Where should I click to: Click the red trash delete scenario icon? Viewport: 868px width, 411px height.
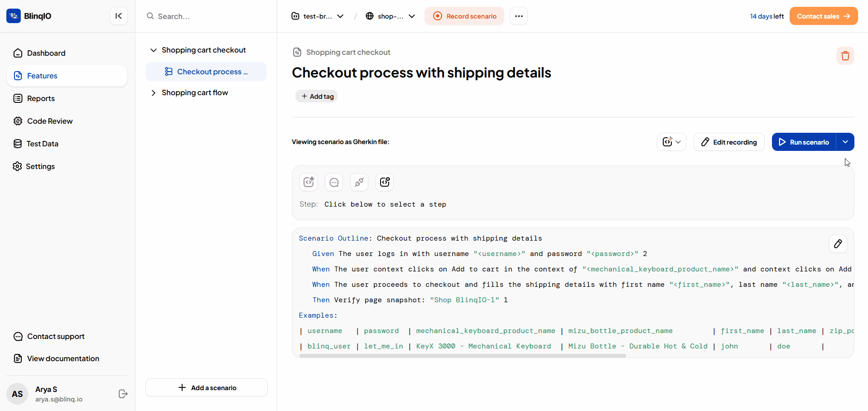click(x=845, y=56)
